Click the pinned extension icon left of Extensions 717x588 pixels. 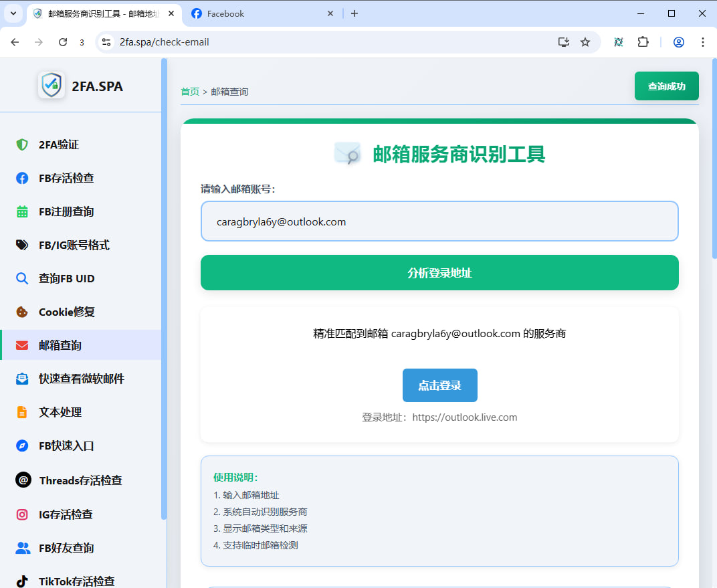619,42
